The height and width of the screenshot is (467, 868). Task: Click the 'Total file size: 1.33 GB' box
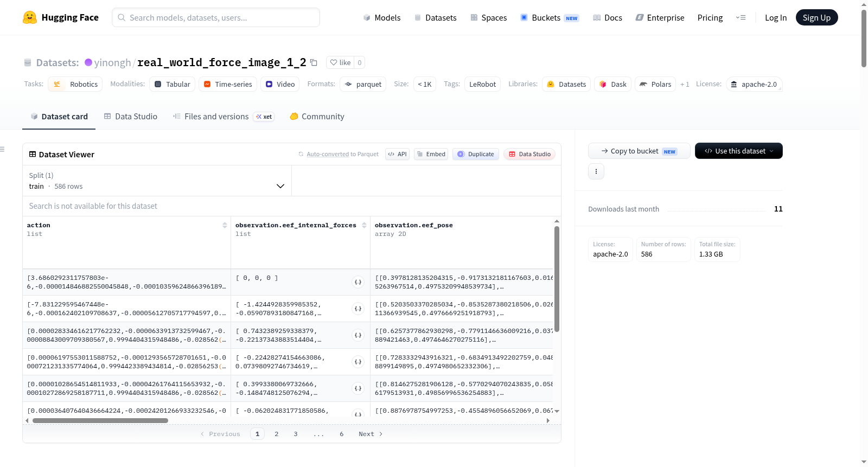coord(717,250)
